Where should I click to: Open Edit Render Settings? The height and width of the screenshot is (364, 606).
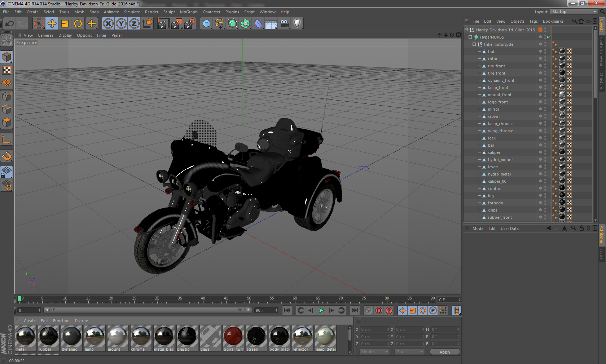coord(190,24)
